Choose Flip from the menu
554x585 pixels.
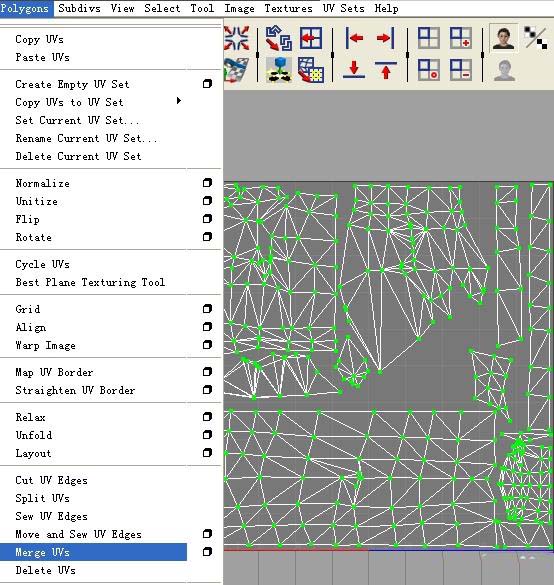(x=27, y=219)
